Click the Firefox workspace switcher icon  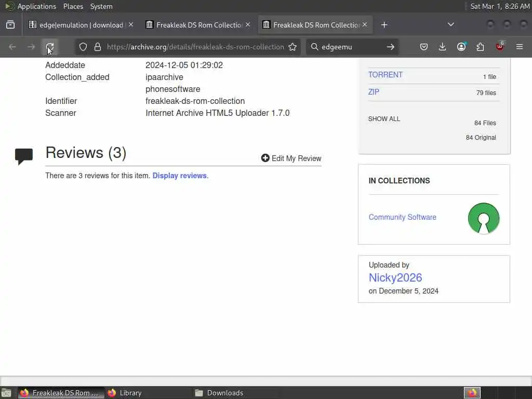[472, 393]
